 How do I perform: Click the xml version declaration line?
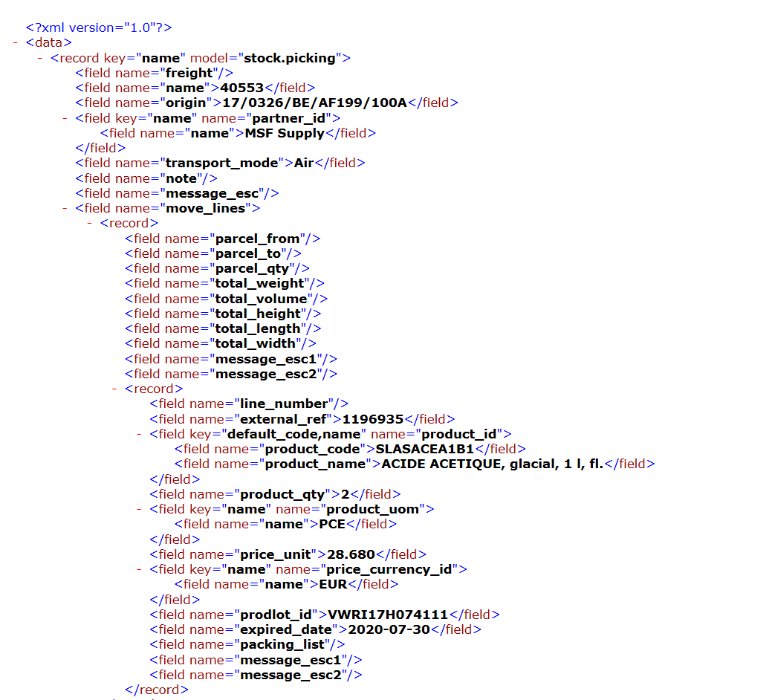(x=99, y=27)
